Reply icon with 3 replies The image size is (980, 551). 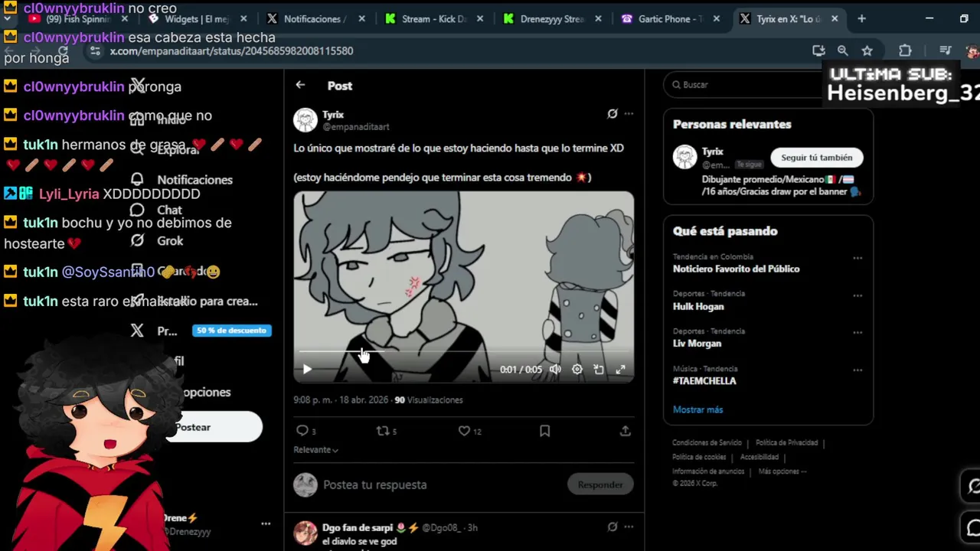[x=302, y=431]
